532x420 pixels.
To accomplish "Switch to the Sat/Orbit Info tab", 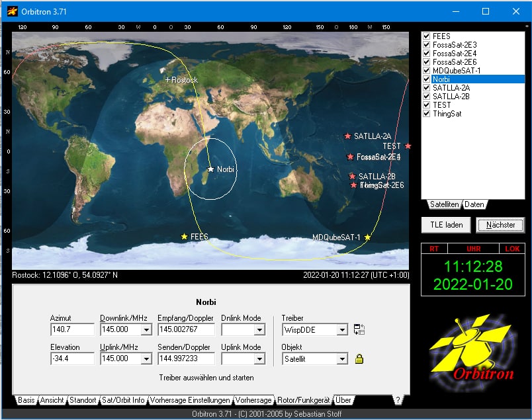I will coord(123,400).
